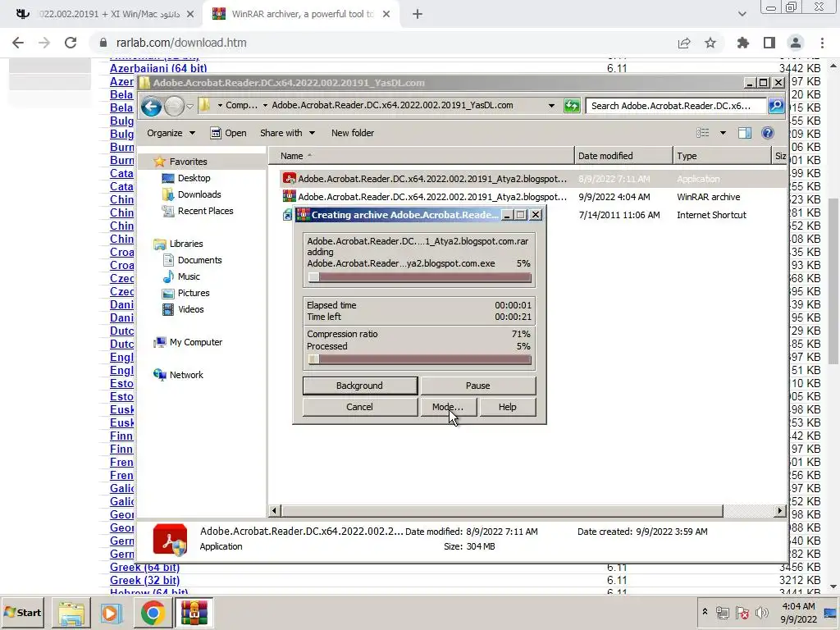Click the Comp... breadcrumb in address bar
This screenshot has height=630, width=840.
pyautogui.click(x=241, y=106)
